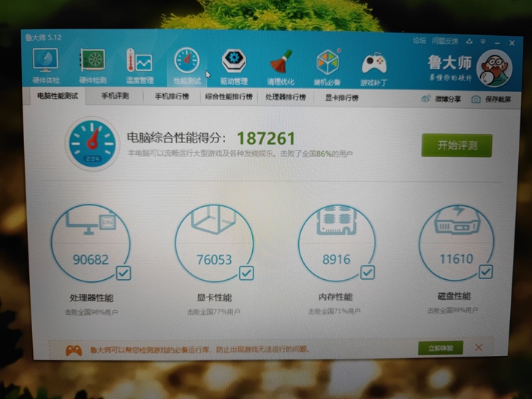Click the memory score 8916
Screen dimensions: 532x399
[x=336, y=259]
